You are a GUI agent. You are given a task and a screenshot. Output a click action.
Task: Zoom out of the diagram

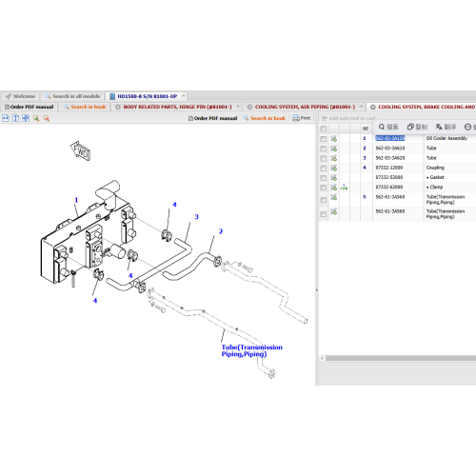coord(47,118)
